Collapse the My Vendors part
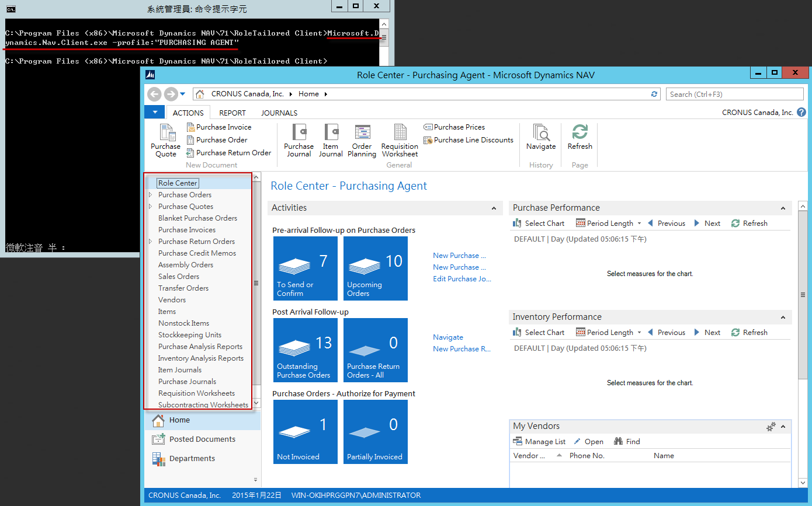Screen dimensions: 812x506 [x=783, y=427]
